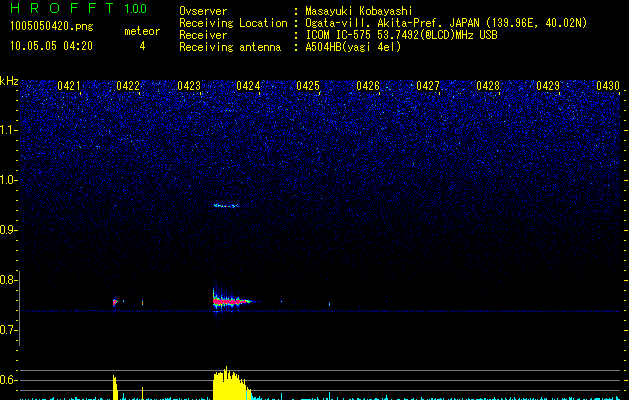Click the 1.1 kHz axis label
Screen dimensions: 629x400
pyautogui.click(x=8, y=130)
